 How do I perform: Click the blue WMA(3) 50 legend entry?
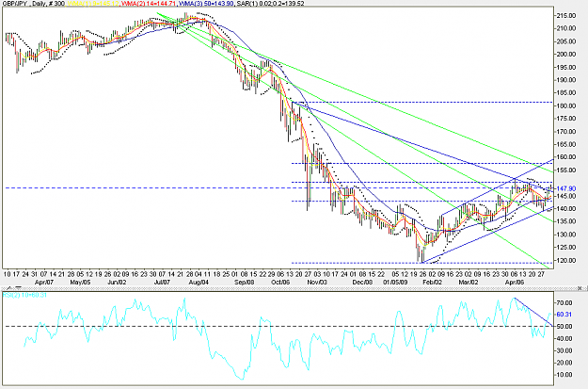tap(206, 4)
